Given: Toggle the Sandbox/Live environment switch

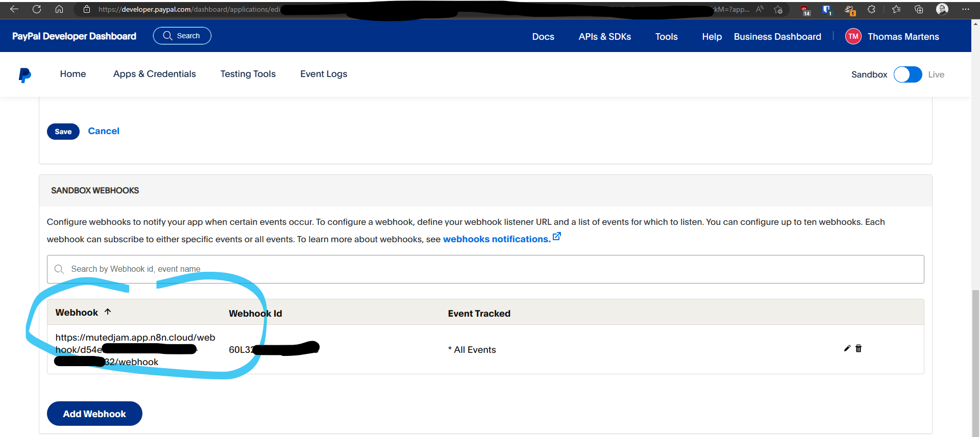Looking at the screenshot, I should pyautogui.click(x=908, y=74).
